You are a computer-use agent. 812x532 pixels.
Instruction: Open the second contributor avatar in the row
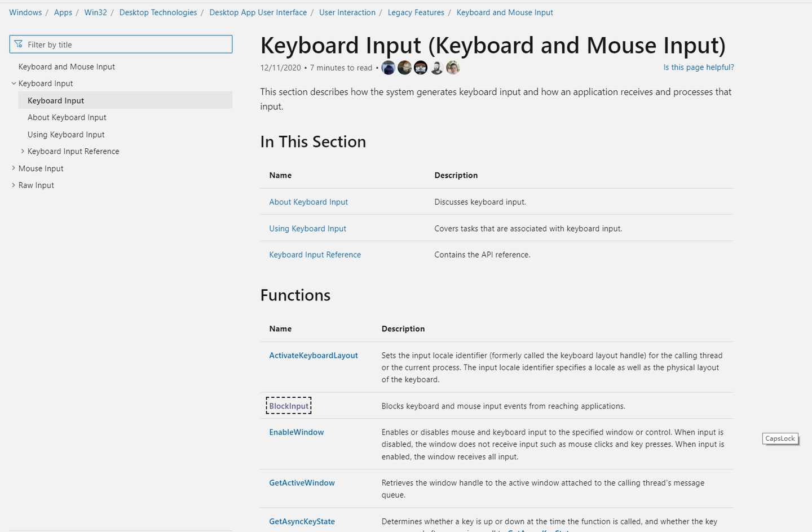(x=405, y=68)
